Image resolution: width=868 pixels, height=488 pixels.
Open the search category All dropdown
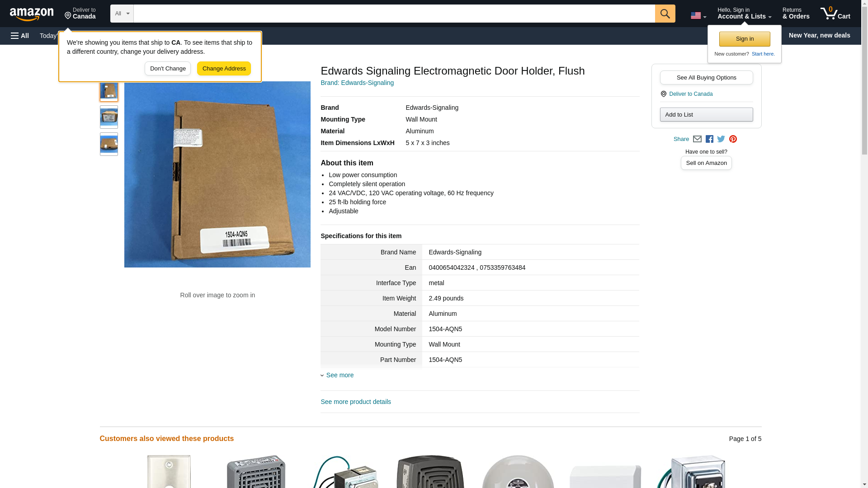coord(122,14)
